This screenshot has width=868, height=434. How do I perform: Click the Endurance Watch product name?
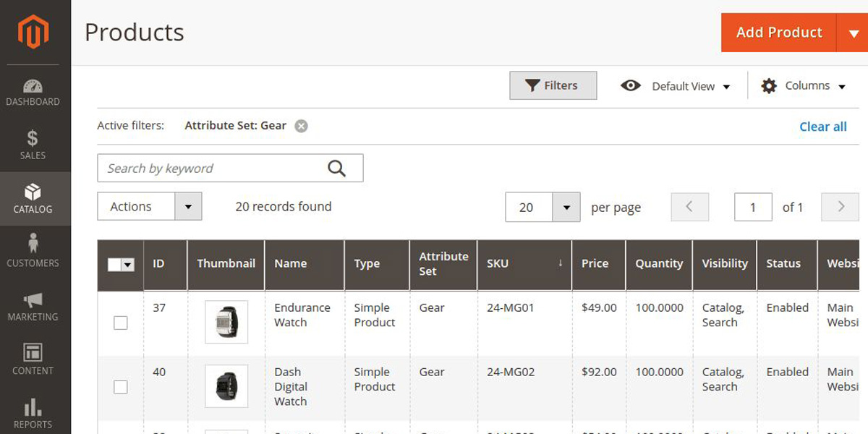click(302, 315)
